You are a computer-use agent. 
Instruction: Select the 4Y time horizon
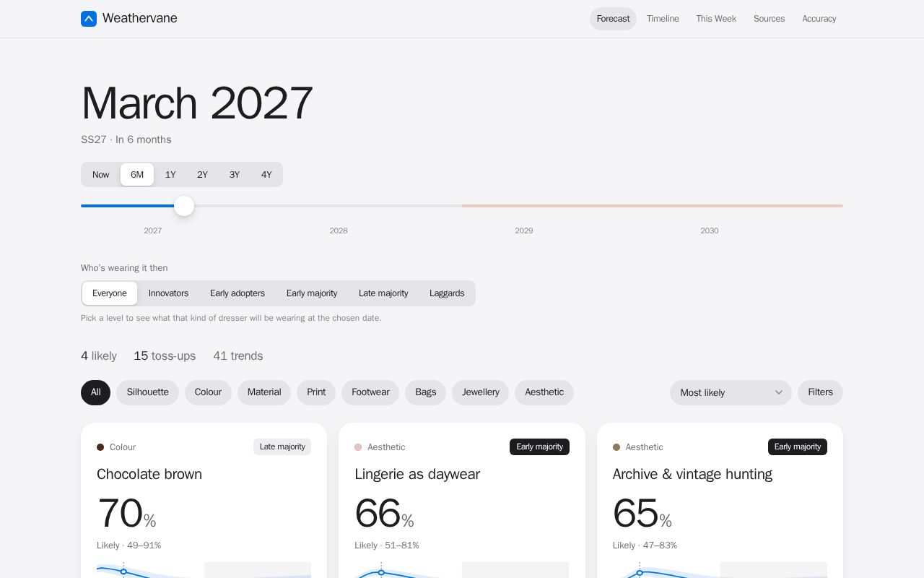pos(266,175)
